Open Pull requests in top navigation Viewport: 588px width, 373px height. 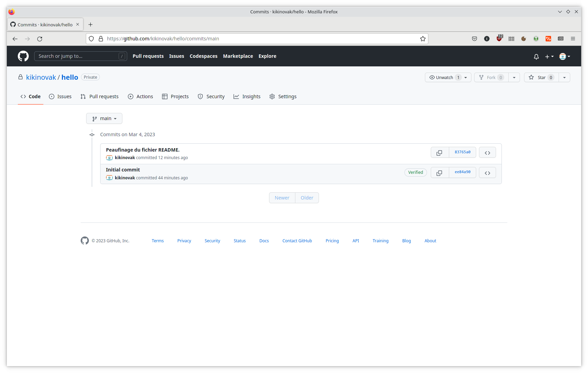tap(148, 56)
